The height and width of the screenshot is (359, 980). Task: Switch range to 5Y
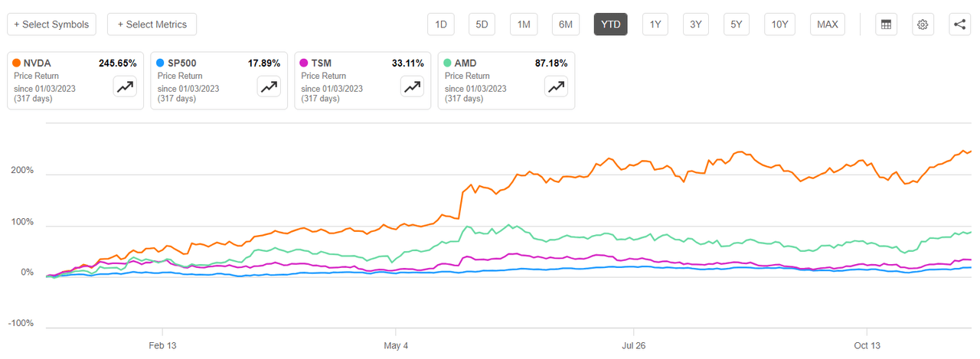point(737,24)
